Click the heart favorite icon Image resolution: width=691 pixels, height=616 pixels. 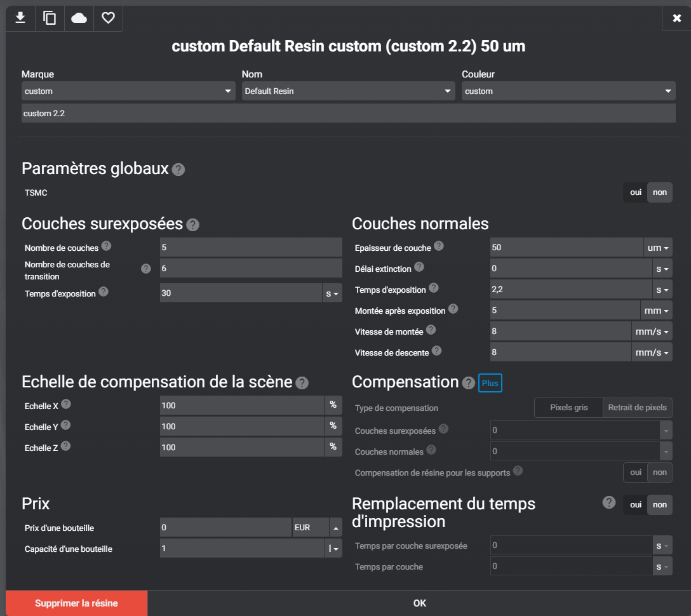108,18
